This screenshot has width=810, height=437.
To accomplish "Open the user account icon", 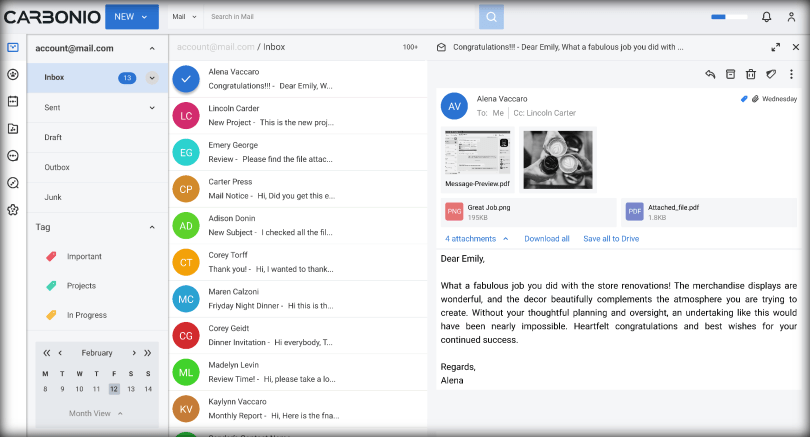I will point(791,17).
